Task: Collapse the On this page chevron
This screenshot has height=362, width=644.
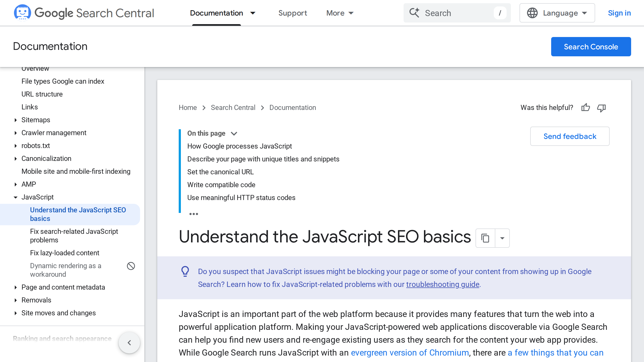Action: [234, 134]
